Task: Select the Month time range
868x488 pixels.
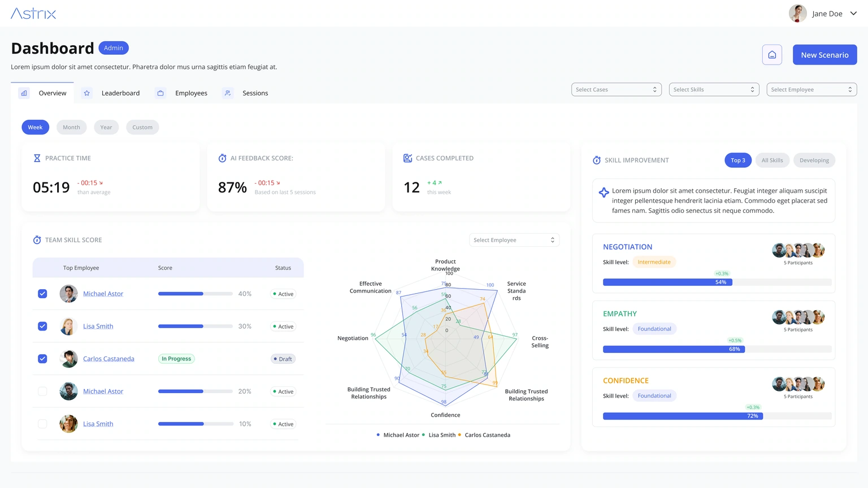Action: coord(71,127)
